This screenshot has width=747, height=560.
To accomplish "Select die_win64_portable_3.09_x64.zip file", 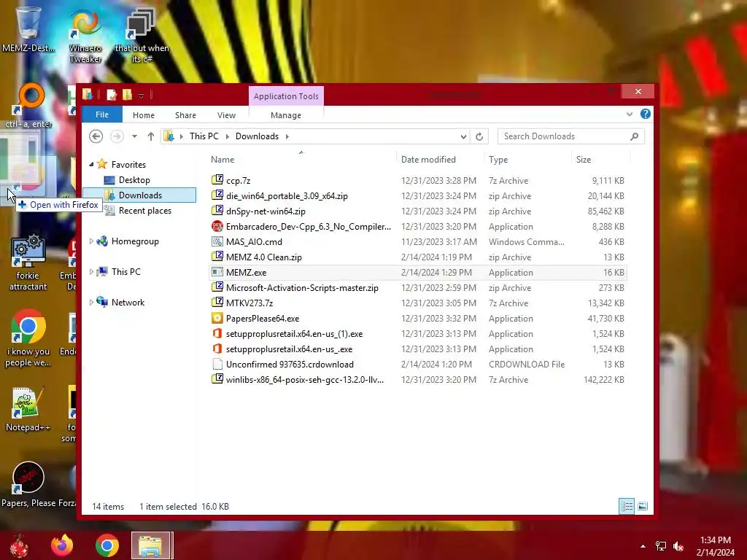I will [418, 195].
